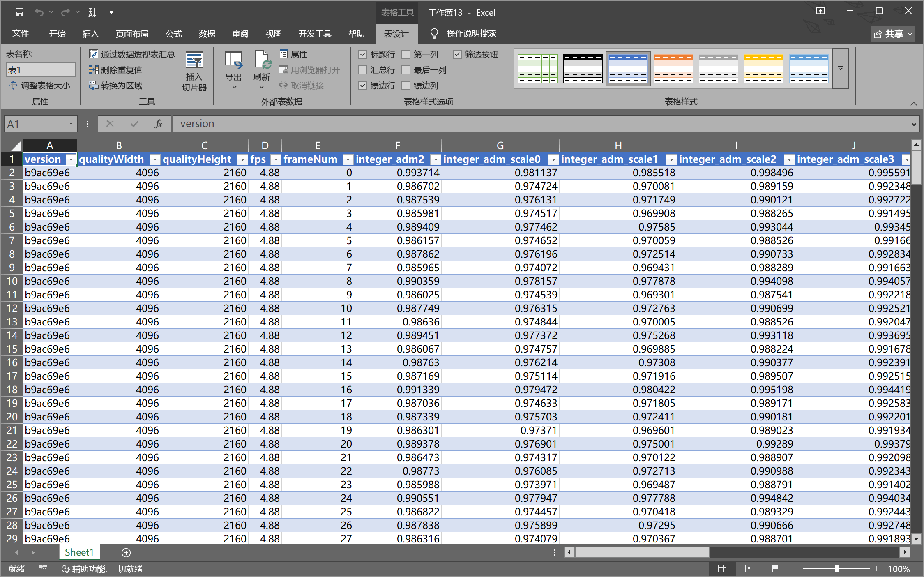This screenshot has height=577, width=924.
Task: Open Customize Quick Access Toolbar dropdown
Action: (111, 13)
